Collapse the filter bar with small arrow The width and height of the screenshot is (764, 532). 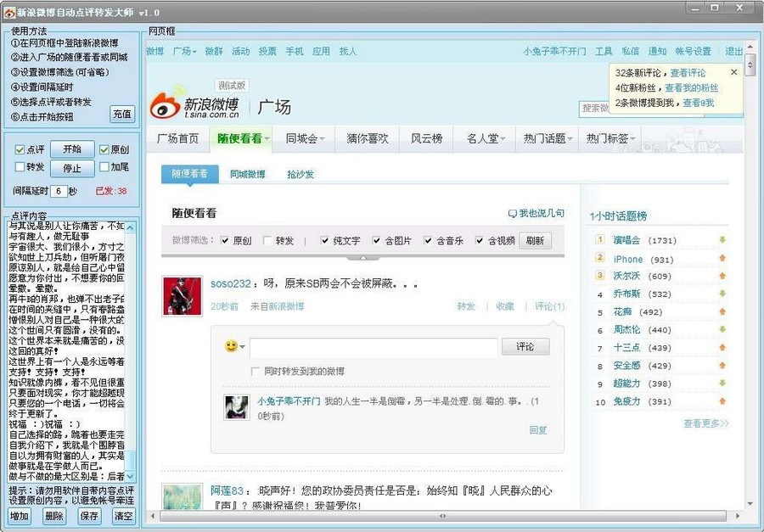click(362, 257)
